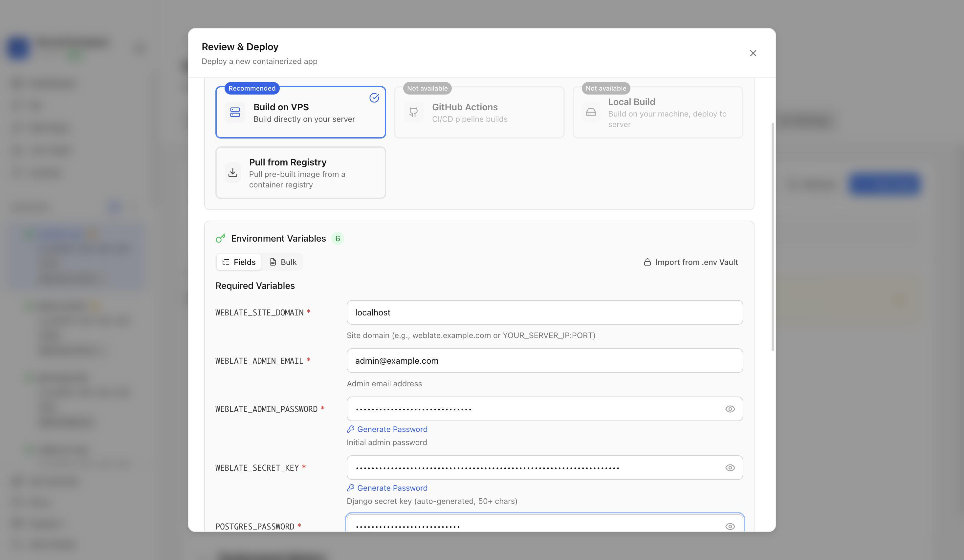Choose the GitHub Actions build card
964x560 pixels.
pos(479,112)
